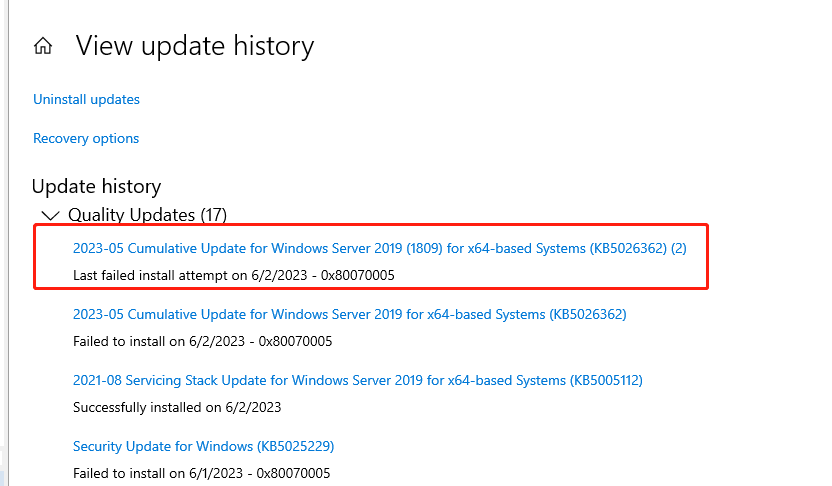Click the 'View update history' page title
The width and height of the screenshot is (832, 486).
coord(195,46)
